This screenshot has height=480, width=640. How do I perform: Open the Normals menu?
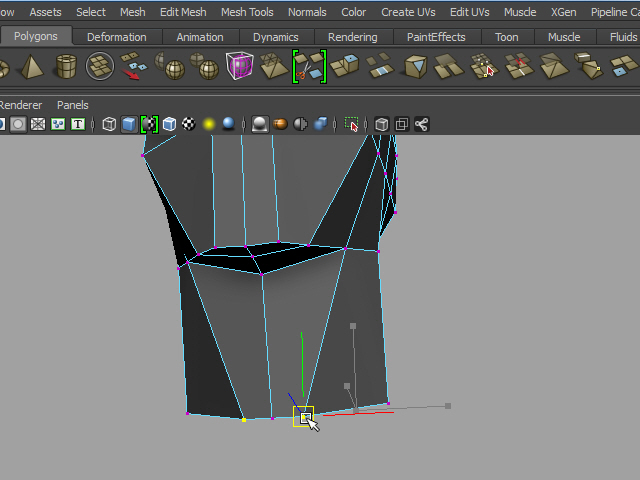click(307, 12)
